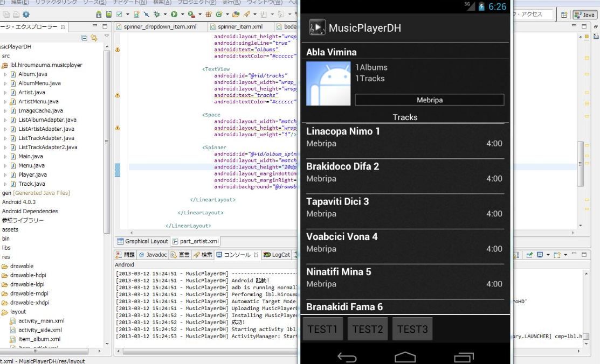Open the dropdown arrow beside Run icon

[182, 15]
